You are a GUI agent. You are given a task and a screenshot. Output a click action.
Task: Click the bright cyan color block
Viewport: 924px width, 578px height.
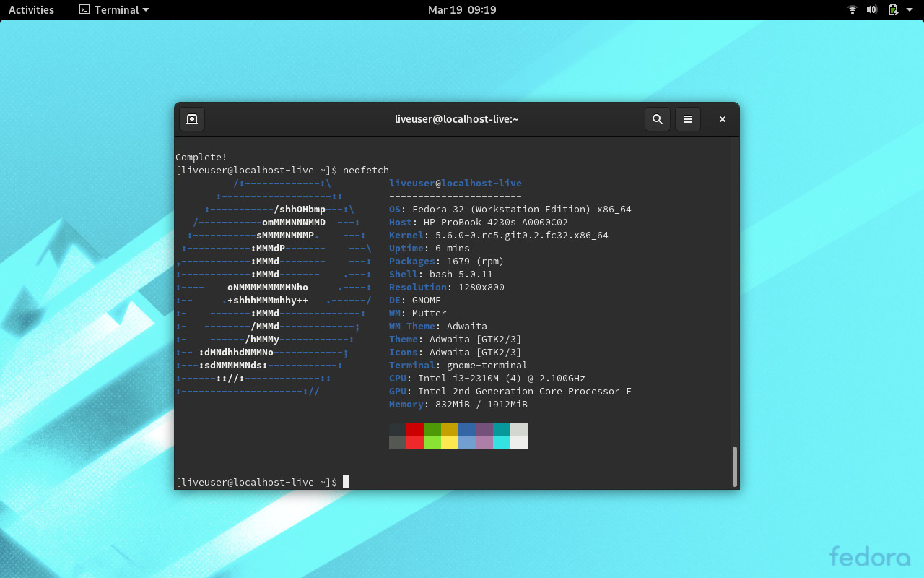click(502, 443)
